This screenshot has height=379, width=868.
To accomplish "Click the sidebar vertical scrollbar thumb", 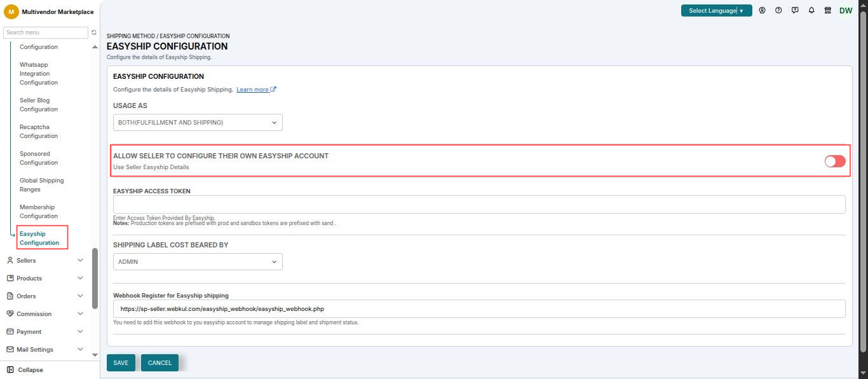I will 95,278.
